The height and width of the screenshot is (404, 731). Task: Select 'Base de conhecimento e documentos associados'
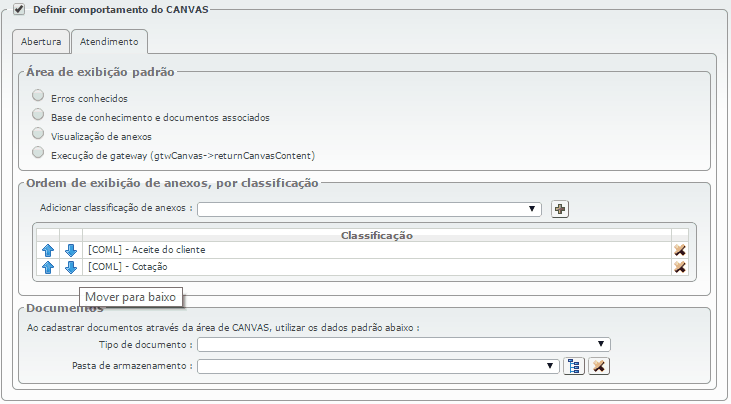[38, 115]
